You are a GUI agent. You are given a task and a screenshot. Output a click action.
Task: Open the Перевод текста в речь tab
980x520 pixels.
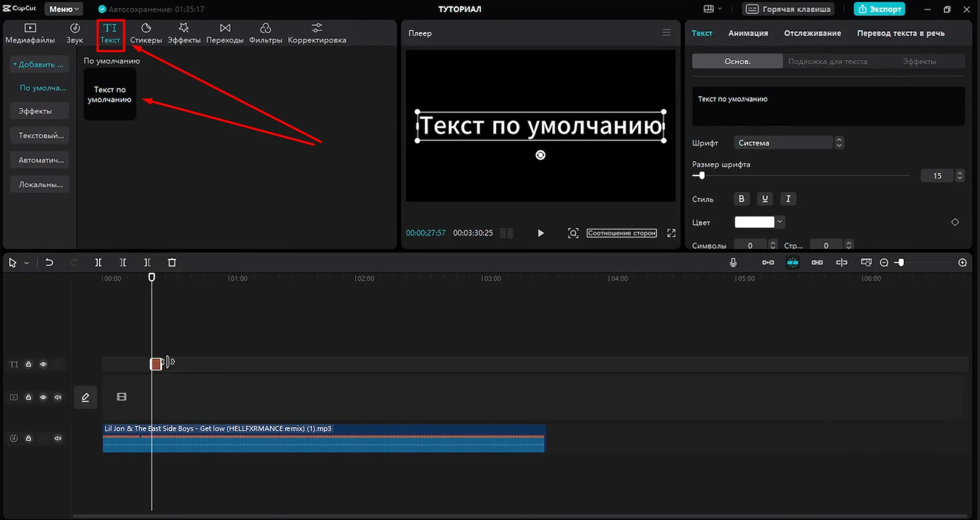[x=900, y=33]
